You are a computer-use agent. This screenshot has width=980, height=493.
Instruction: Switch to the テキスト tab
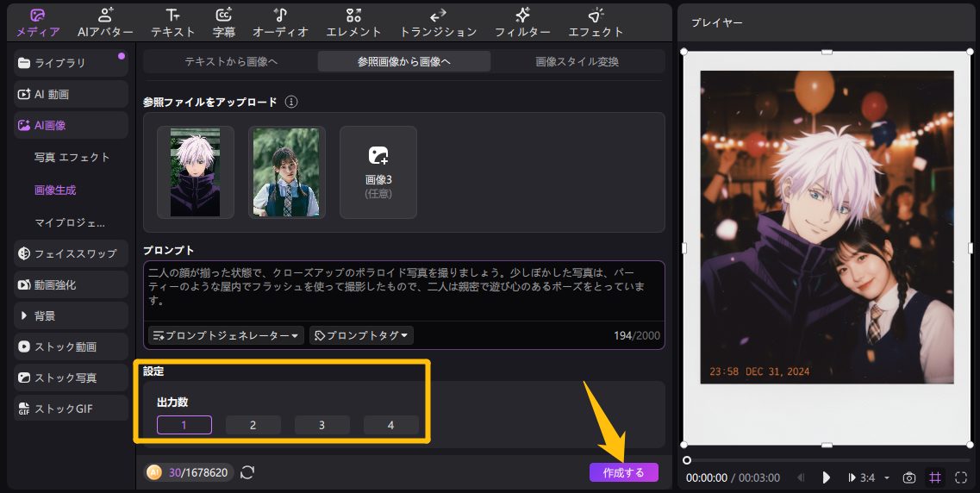click(x=172, y=23)
